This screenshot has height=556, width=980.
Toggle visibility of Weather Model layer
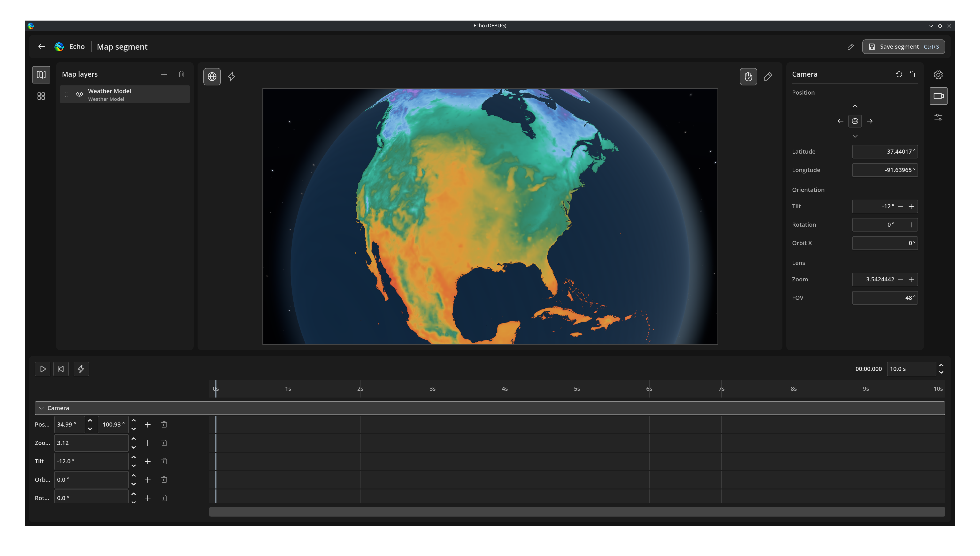coord(79,94)
